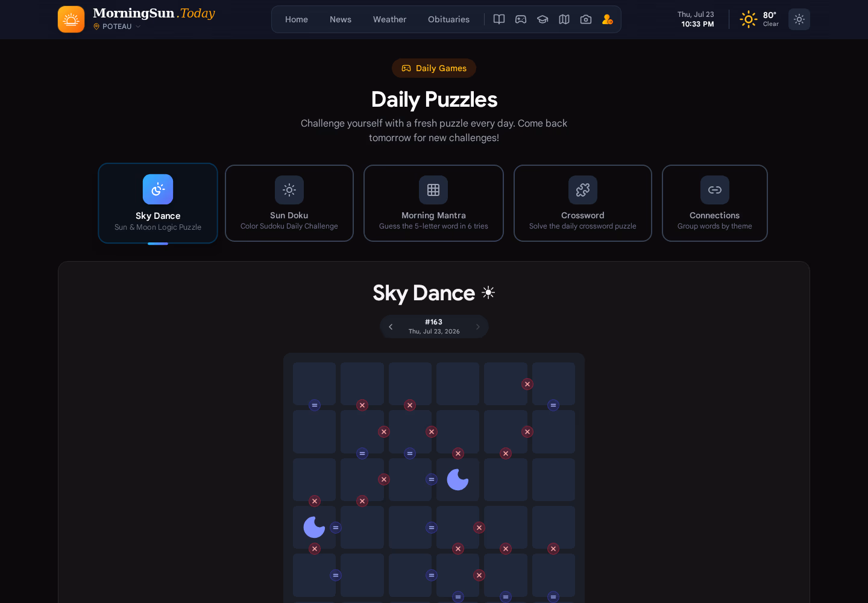Click the 80° temperature reading
Image resolution: width=868 pixels, height=603 pixels.
coord(770,15)
